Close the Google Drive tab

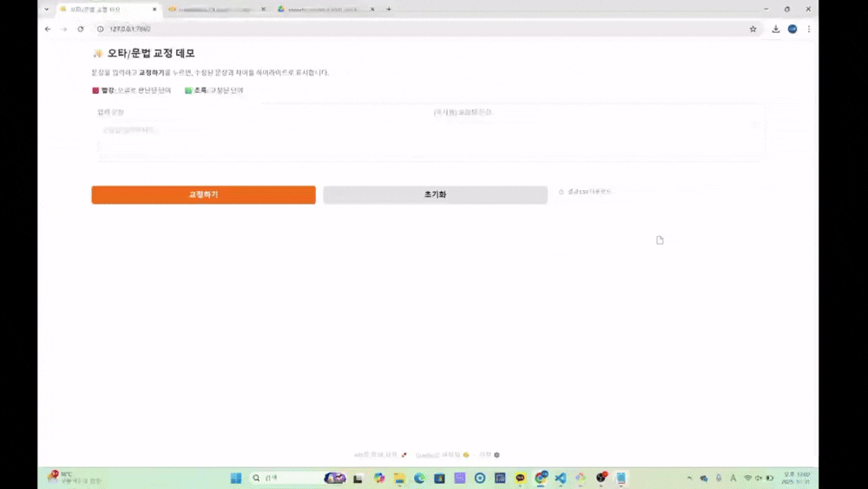pos(372,10)
